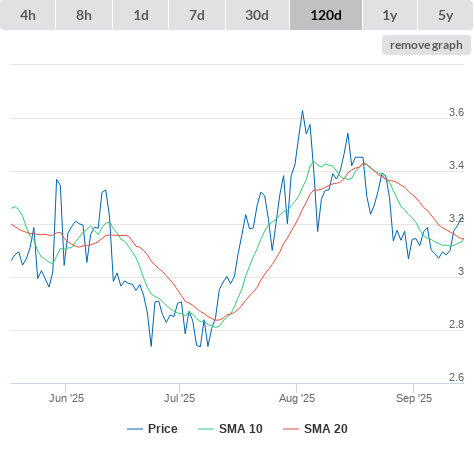Click the Aug '25 axis tick label

pyautogui.click(x=297, y=398)
